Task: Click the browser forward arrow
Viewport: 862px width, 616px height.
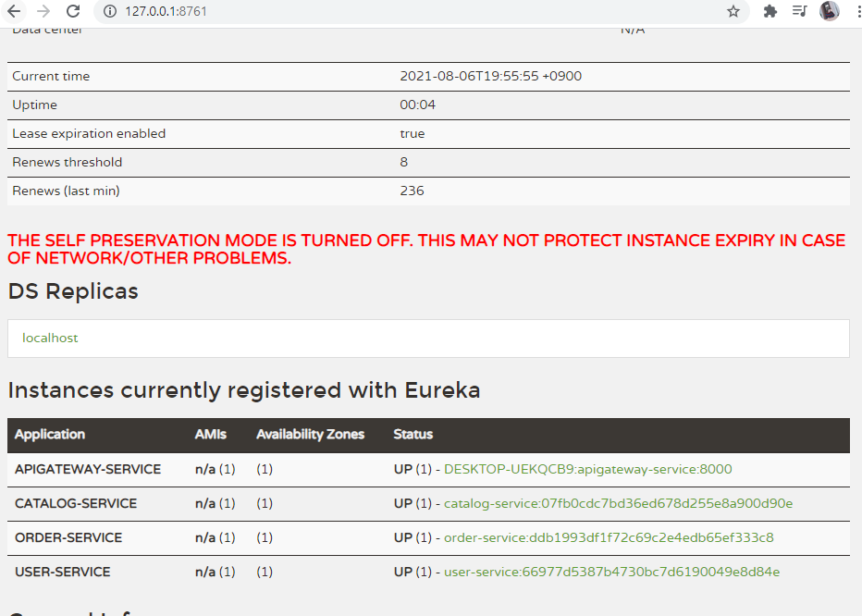Action: click(43, 11)
